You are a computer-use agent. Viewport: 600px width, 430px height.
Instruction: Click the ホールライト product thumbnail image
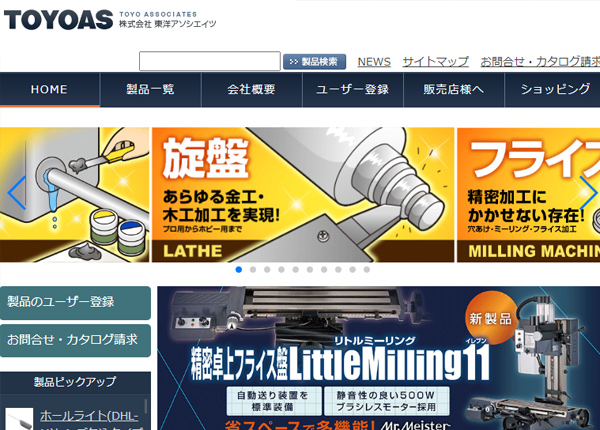coord(19,419)
